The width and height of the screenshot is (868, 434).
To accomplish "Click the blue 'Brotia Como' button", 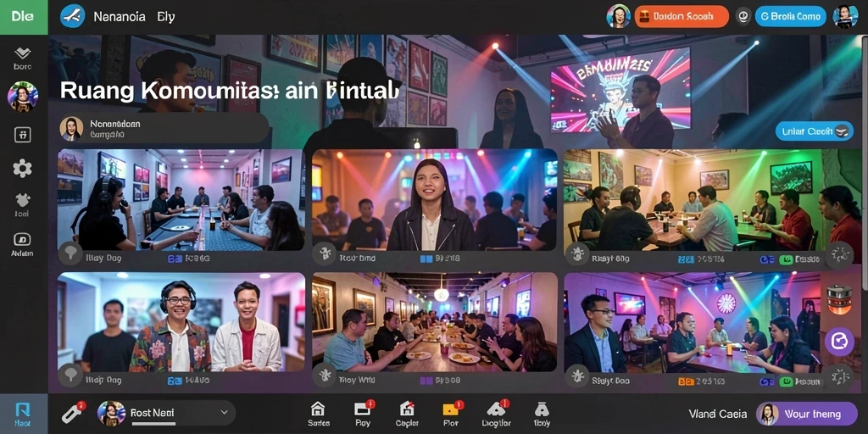I will pos(791,17).
